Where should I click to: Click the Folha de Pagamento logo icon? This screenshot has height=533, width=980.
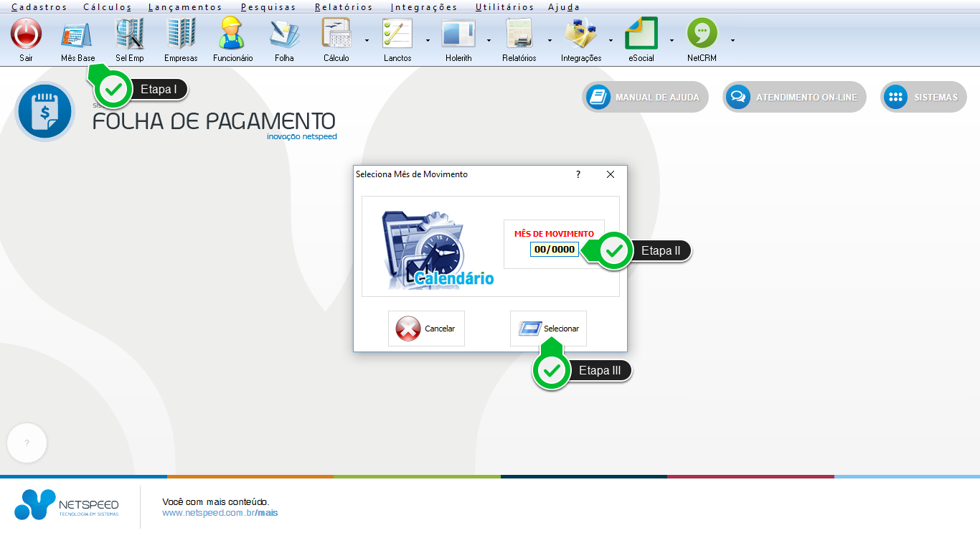click(44, 112)
